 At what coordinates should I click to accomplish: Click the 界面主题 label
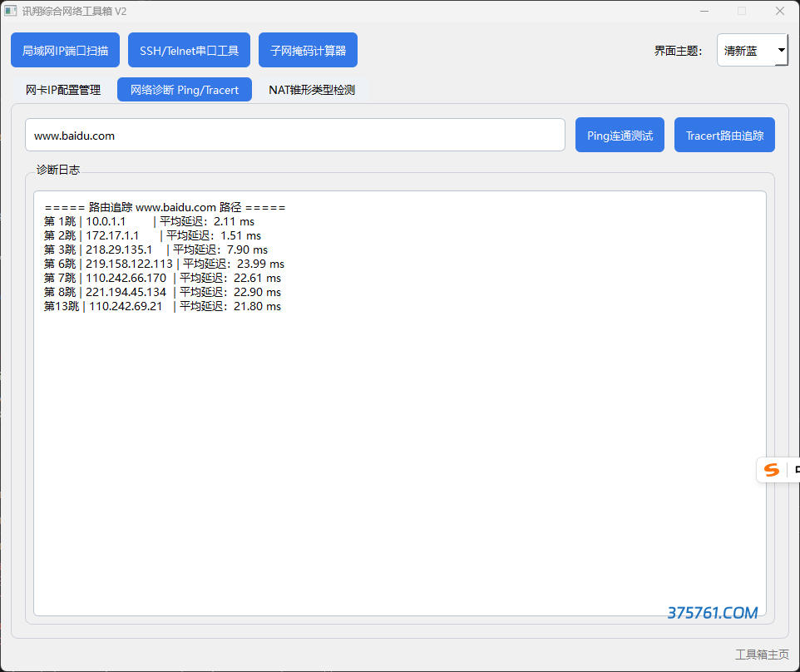(678, 51)
